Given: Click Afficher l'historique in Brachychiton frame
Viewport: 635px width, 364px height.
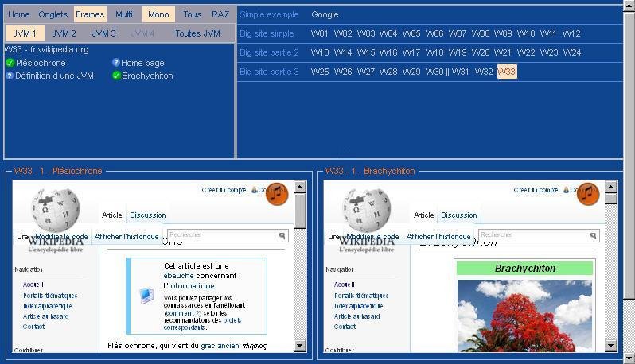Looking at the screenshot, I should 438,237.
